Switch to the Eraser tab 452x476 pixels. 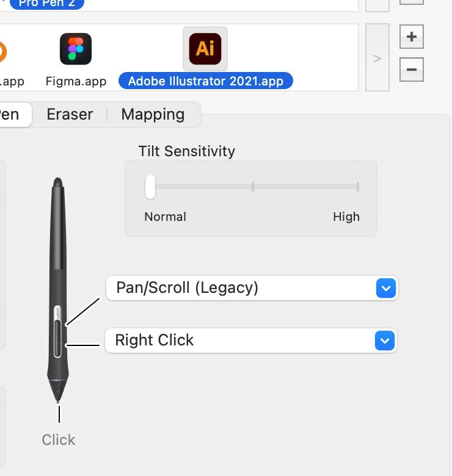[x=70, y=115]
